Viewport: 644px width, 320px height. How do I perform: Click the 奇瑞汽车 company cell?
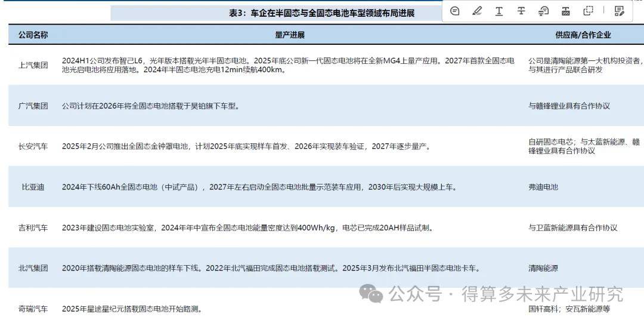click(33, 309)
